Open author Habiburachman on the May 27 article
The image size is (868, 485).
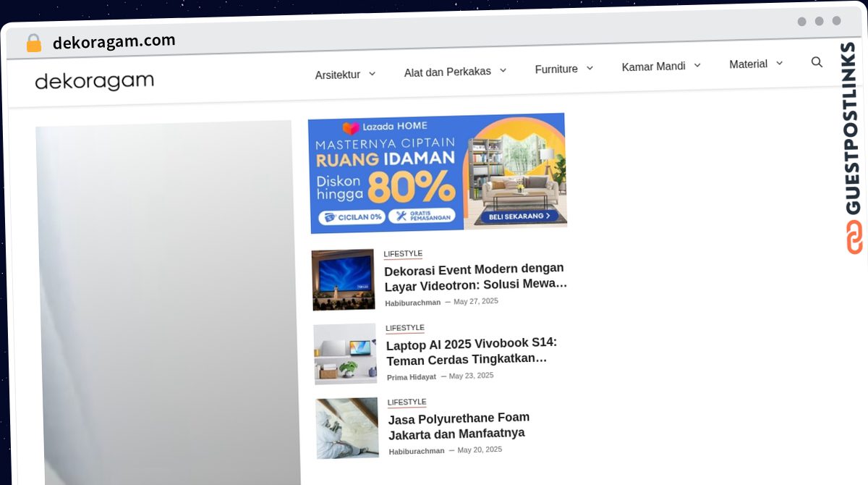click(413, 303)
